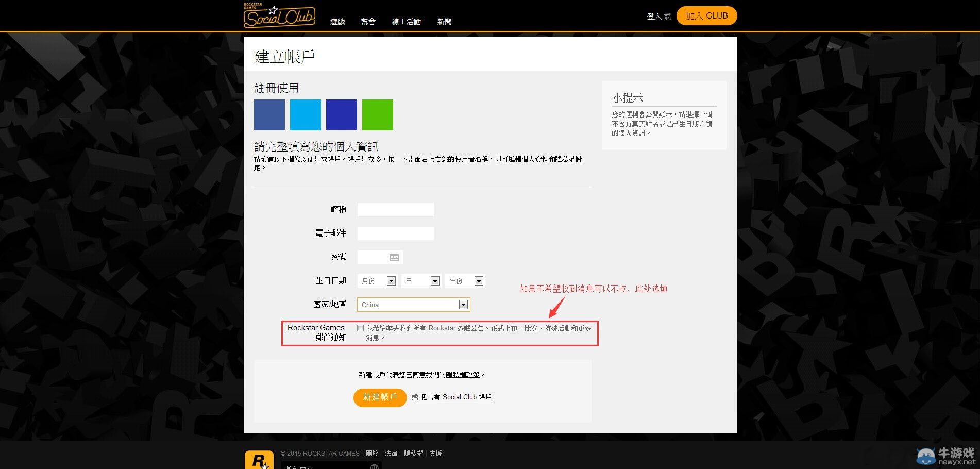Open the 線上活動 navigation menu

[407, 22]
